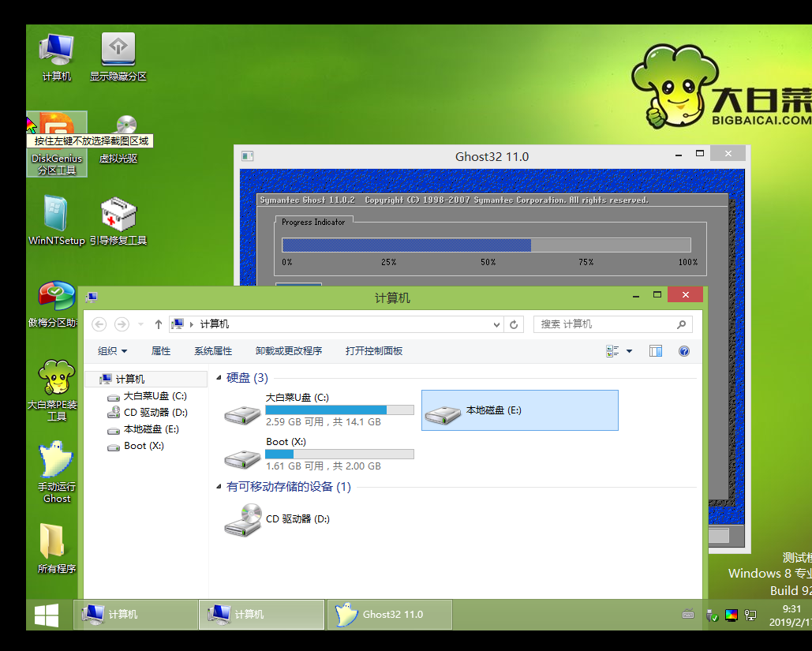The width and height of the screenshot is (812, 651).
Task: Launch the 傲梅分区助手 desktop icon
Action: [x=54, y=304]
